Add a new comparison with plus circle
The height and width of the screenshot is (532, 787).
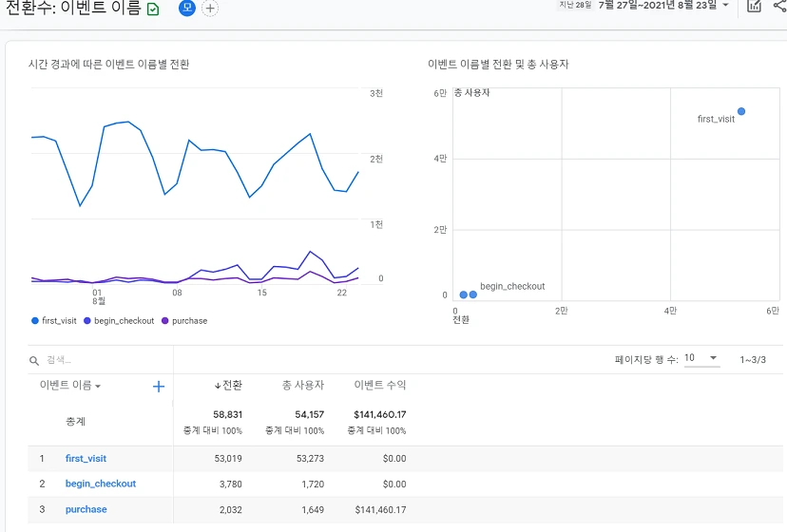coord(210,8)
